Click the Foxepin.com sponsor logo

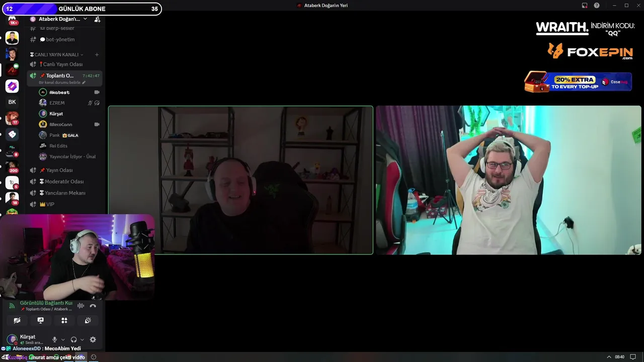tap(590, 51)
